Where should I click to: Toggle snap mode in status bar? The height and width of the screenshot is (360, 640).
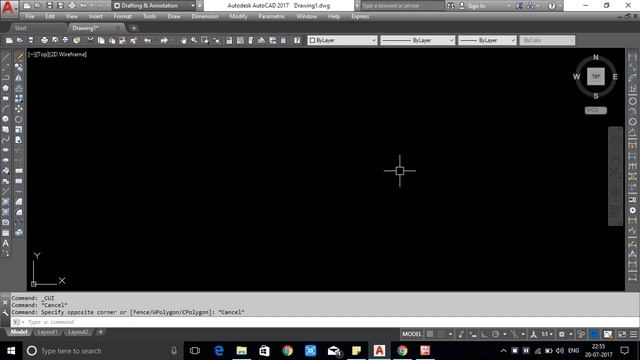pos(441,334)
